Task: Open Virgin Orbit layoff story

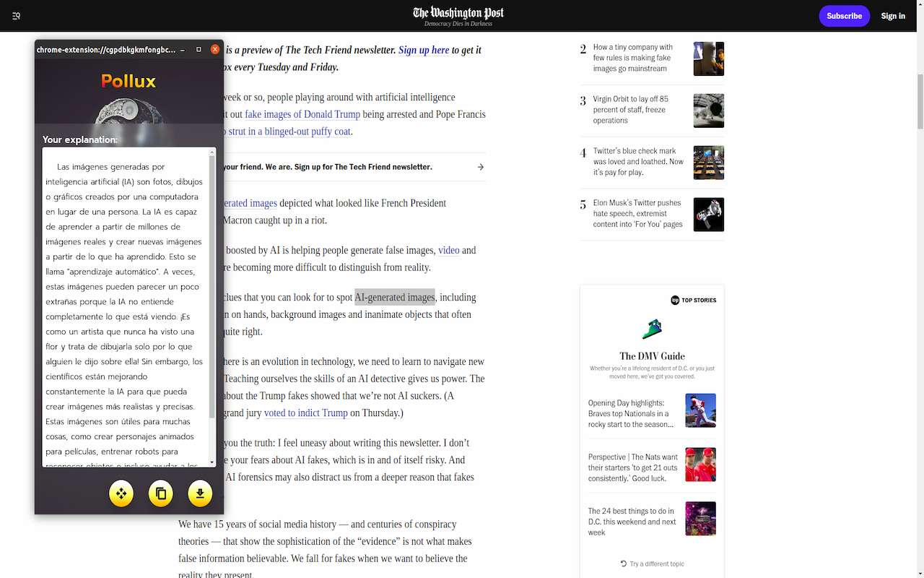Action: [631, 110]
